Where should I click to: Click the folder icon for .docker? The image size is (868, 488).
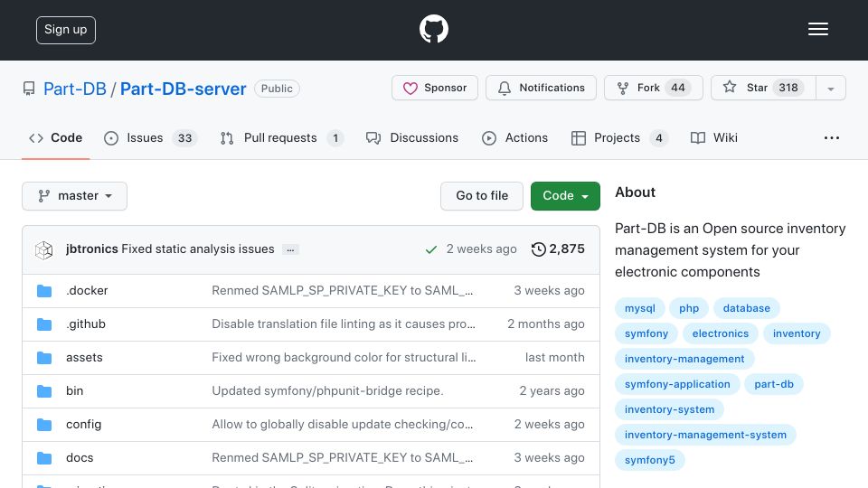point(44,291)
